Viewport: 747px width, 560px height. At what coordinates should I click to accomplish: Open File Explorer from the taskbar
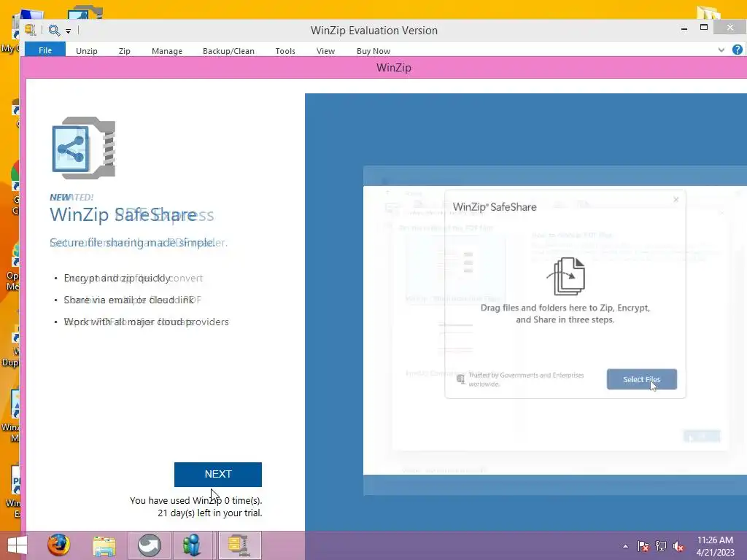click(x=104, y=545)
